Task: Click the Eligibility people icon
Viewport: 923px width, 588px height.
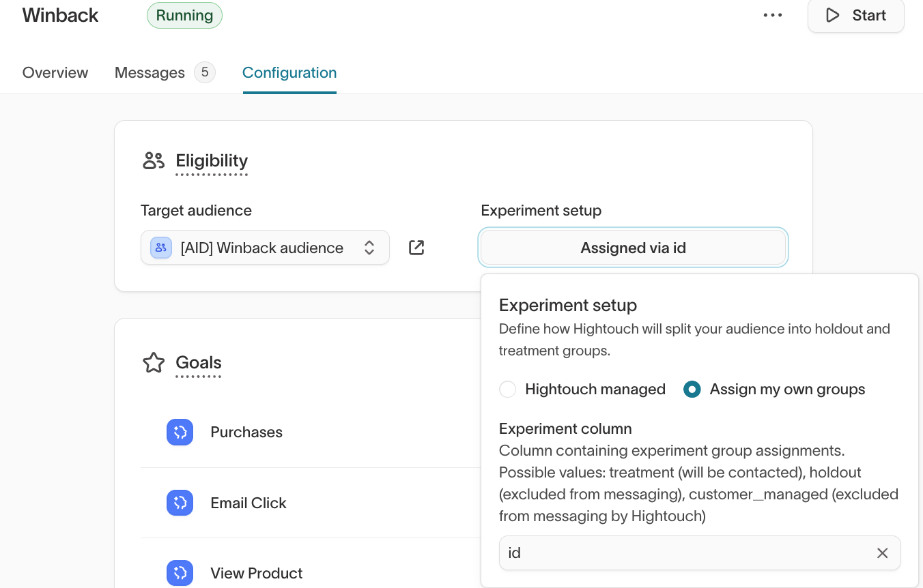Action: click(153, 160)
